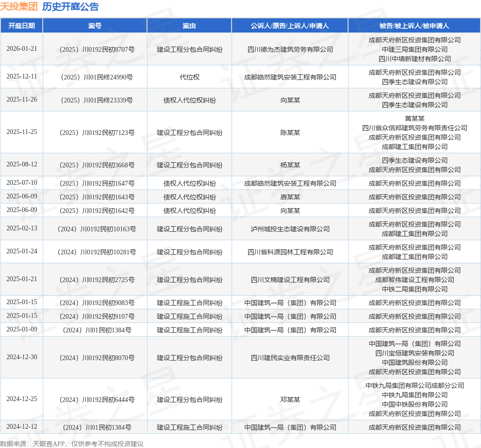Click case number (2025)川01民终23339号

click(97, 100)
